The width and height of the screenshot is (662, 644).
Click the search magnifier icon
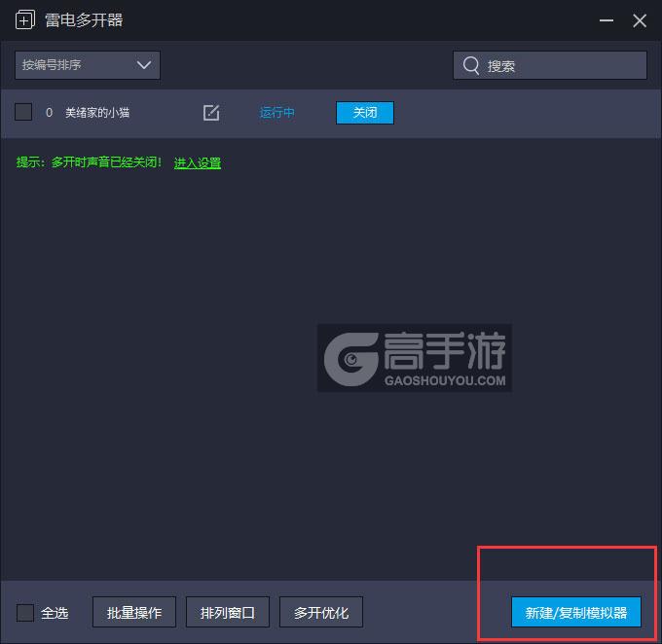[471, 65]
